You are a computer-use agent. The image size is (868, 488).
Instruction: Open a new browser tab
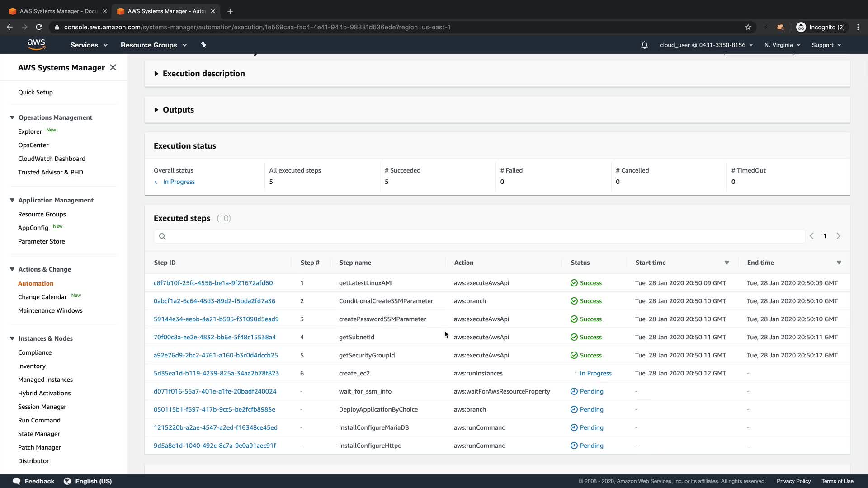click(x=230, y=11)
